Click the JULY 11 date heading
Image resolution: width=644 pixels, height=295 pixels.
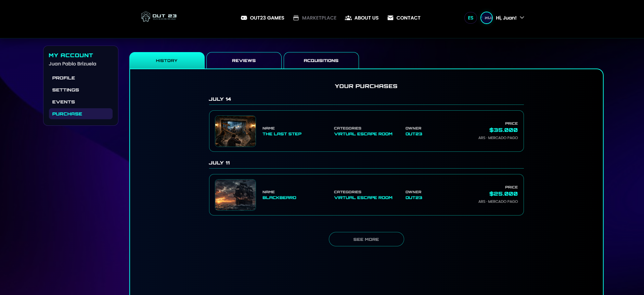click(219, 163)
